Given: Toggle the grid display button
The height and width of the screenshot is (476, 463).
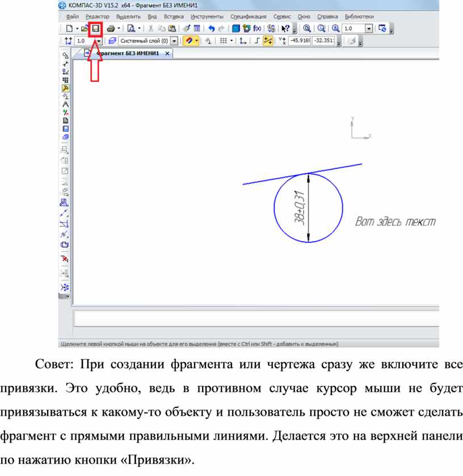Looking at the screenshot, I should pos(224,41).
